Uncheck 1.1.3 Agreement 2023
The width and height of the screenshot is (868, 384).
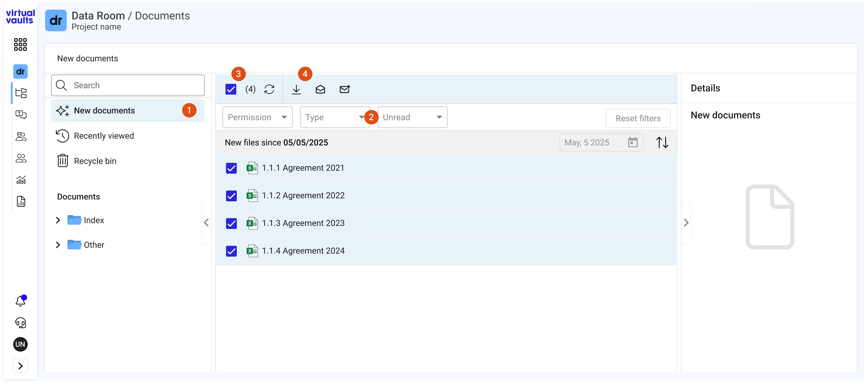(231, 223)
